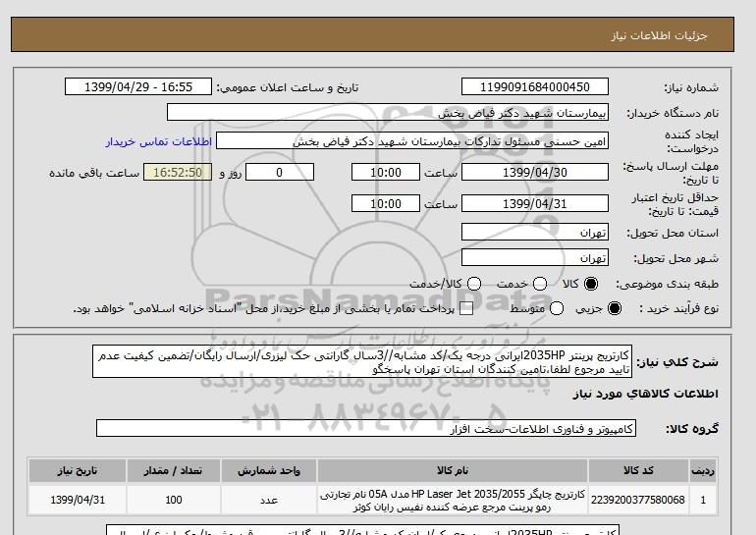Select the کالا/خدمت radio button
Image resolution: width=756 pixels, height=535 pixels.
pos(474,285)
